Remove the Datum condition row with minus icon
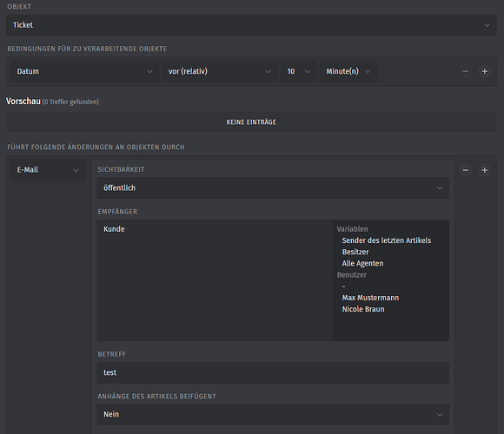 coord(465,71)
